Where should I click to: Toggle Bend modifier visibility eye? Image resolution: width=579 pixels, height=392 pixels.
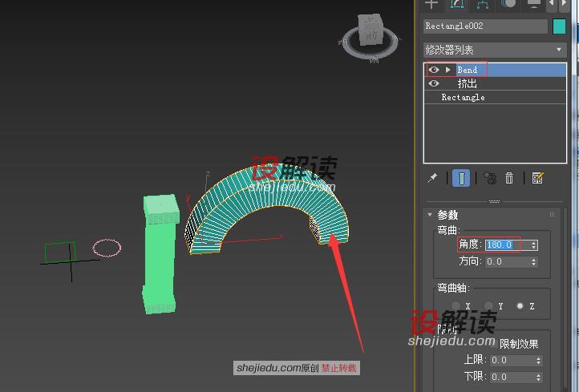pos(434,70)
